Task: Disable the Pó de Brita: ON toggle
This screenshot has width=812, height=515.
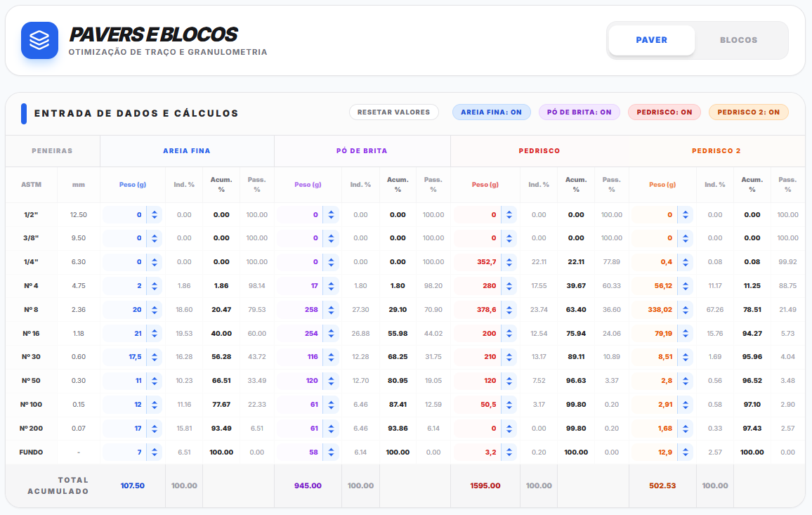Action: [579, 112]
